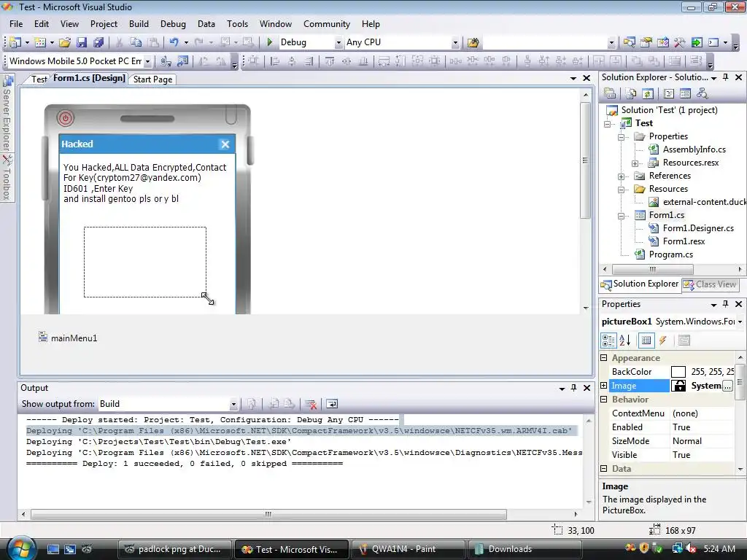Click the Start Page toolbar icon
747x560 pixels.
(x=697, y=42)
